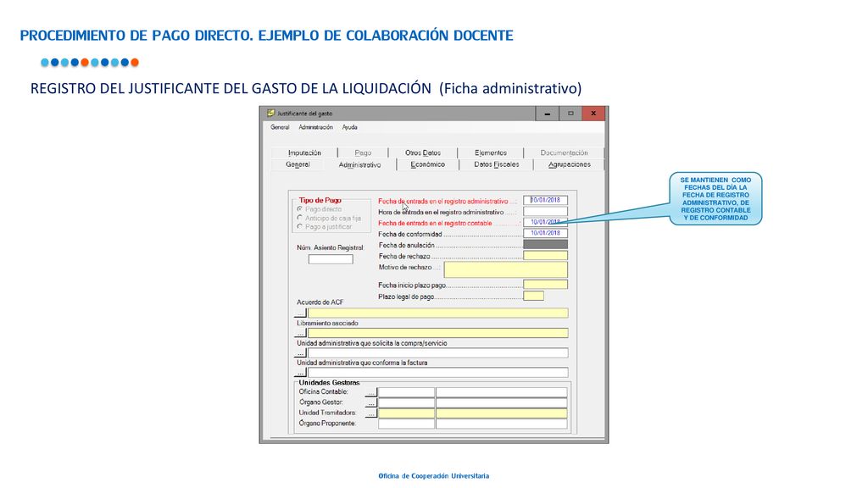This screenshot has width=868, height=488.
Task: Switch to the Otros Datos tab
Action: point(423,152)
